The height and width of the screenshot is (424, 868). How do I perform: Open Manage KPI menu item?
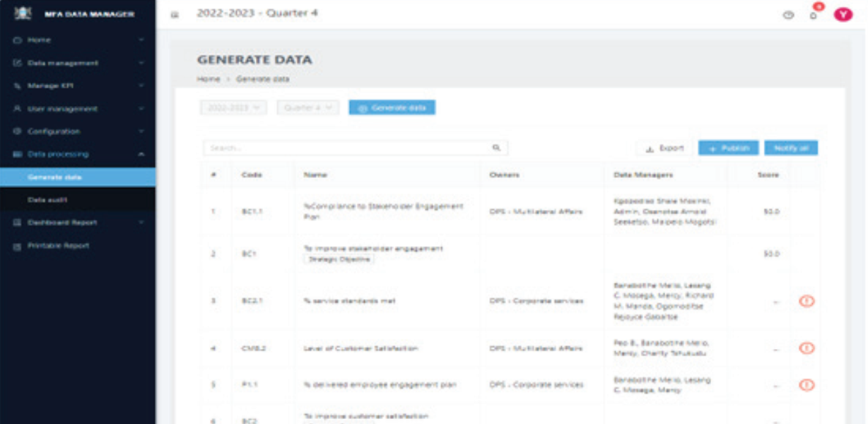click(78, 86)
